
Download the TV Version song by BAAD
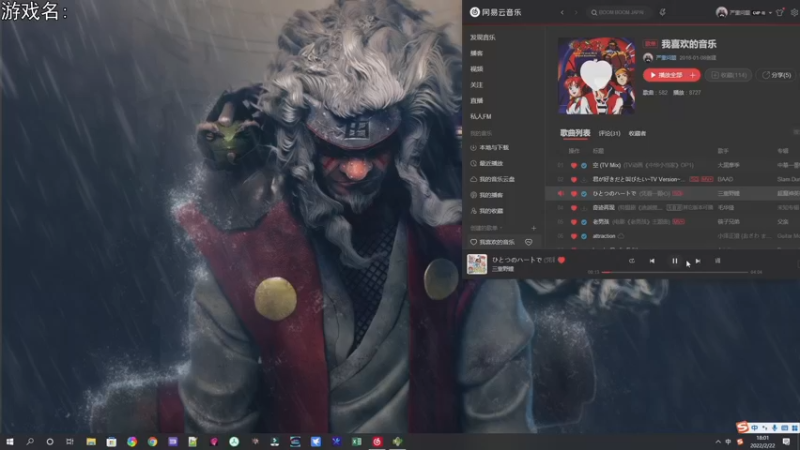pos(584,180)
